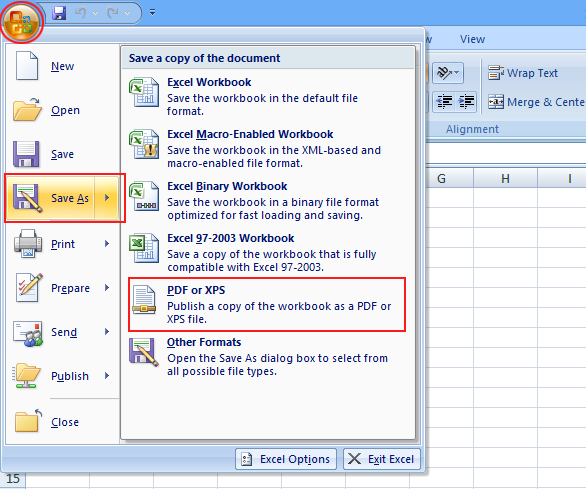The height and width of the screenshot is (489, 586).
Task: Select Excel Binary Workbook option
Action: tap(268, 200)
